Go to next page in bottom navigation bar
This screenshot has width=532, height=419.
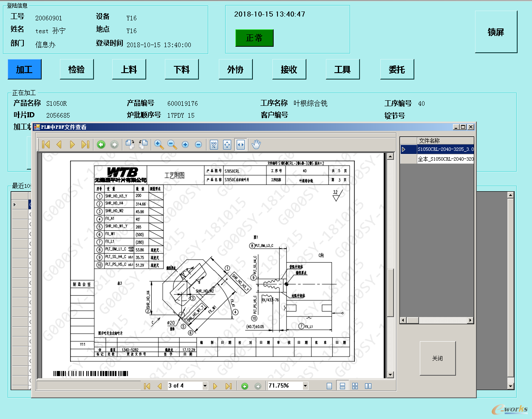coord(215,386)
